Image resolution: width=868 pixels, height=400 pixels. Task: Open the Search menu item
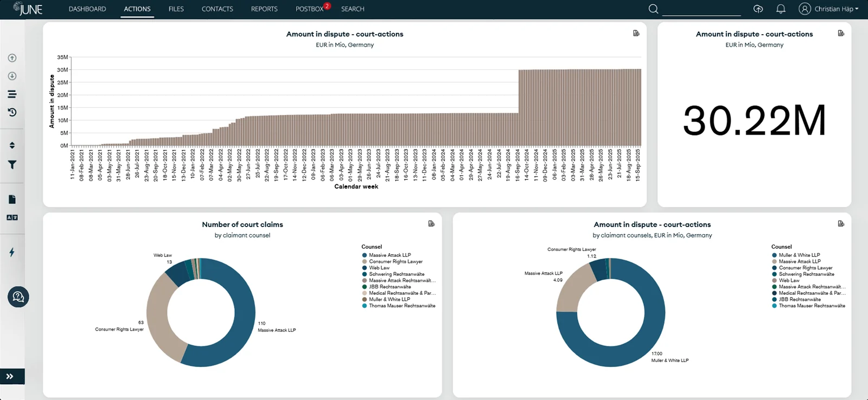tap(353, 9)
